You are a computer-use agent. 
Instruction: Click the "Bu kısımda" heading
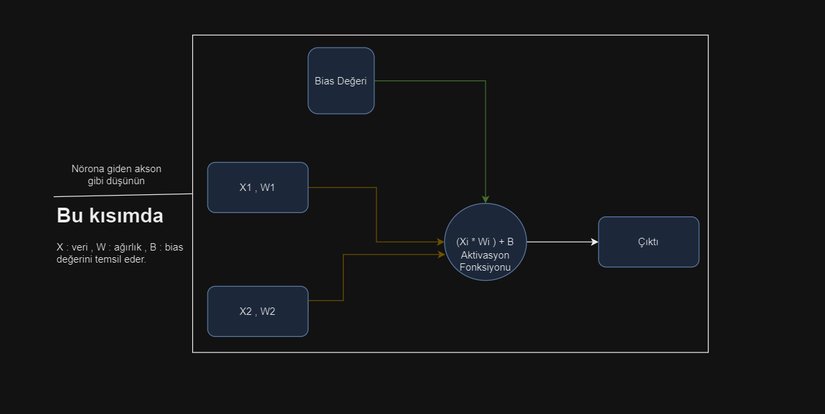point(110,217)
